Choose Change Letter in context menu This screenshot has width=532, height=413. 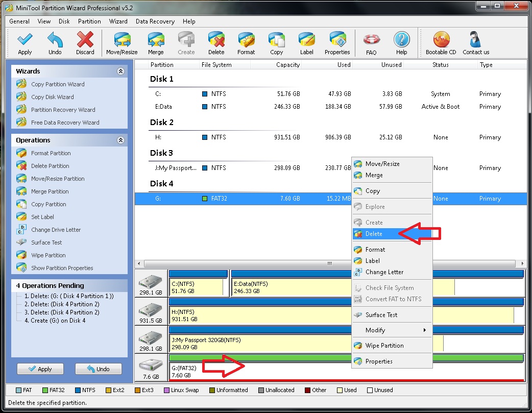click(392, 272)
